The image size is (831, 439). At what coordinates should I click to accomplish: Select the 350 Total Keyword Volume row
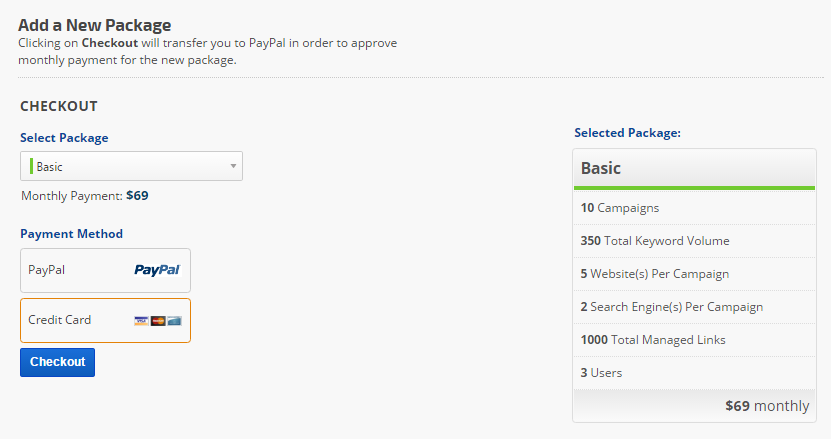point(694,241)
